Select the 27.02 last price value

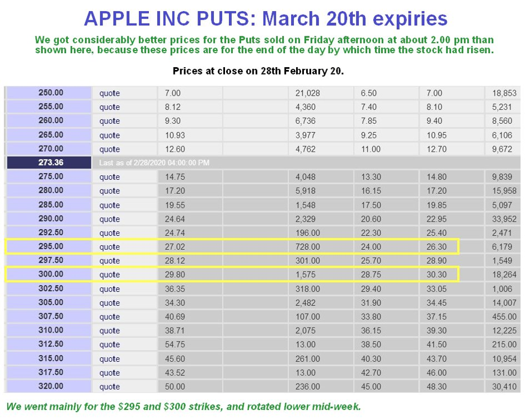coord(175,247)
